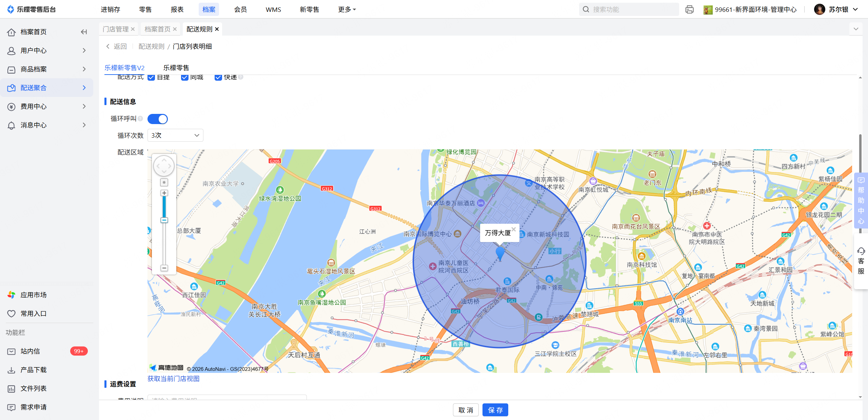868x420 pixels.
Task: Open the 会员 top menu item
Action: coord(240,9)
